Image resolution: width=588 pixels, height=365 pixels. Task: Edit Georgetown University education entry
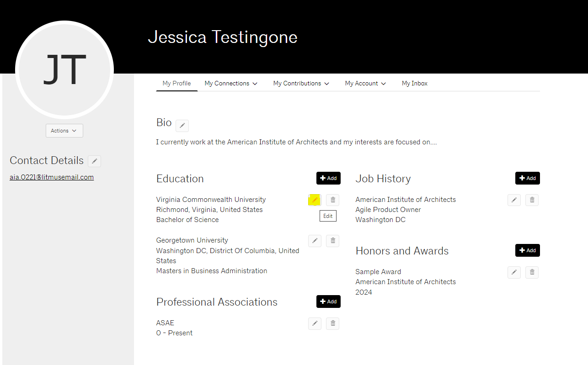pos(315,241)
